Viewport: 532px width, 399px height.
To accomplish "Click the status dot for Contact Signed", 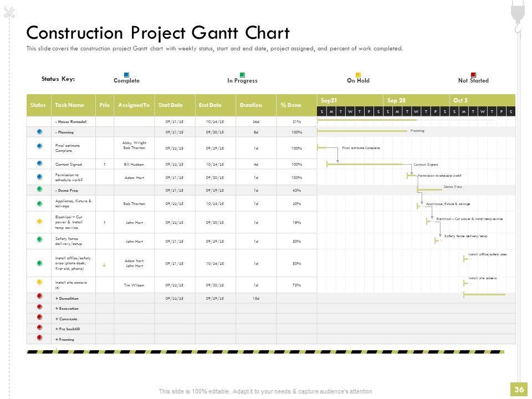I will [x=39, y=163].
